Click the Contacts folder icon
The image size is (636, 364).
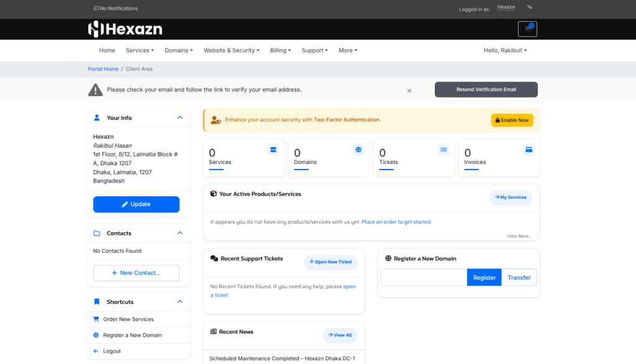click(96, 234)
